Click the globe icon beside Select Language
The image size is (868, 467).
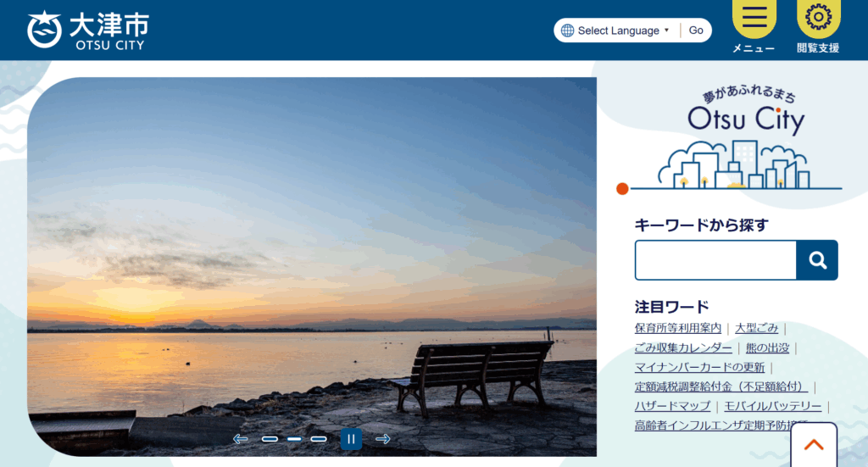pyautogui.click(x=568, y=31)
